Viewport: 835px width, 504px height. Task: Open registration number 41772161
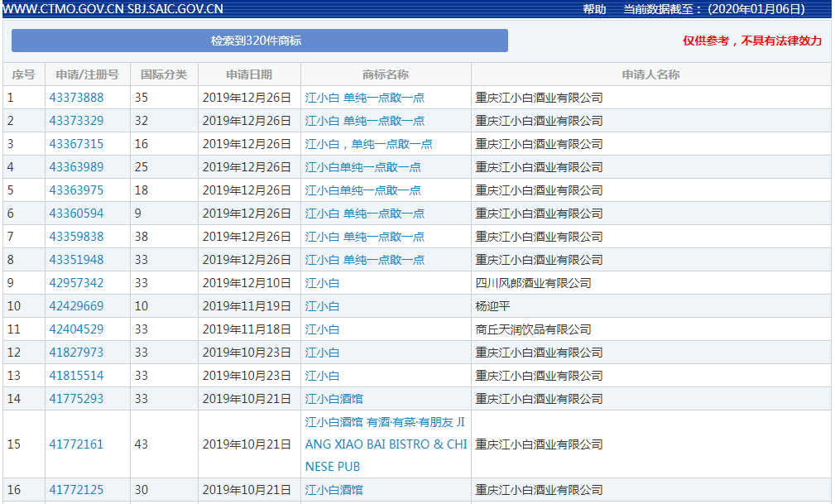(76, 444)
